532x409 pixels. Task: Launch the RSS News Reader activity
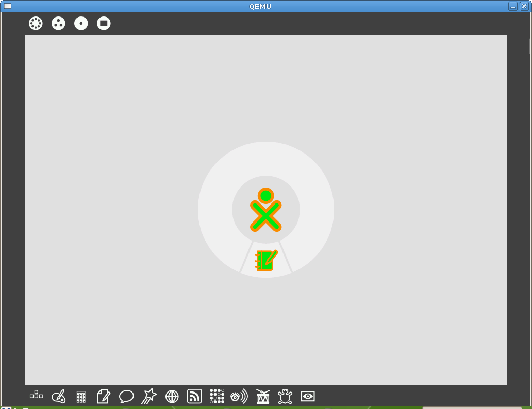(x=194, y=397)
